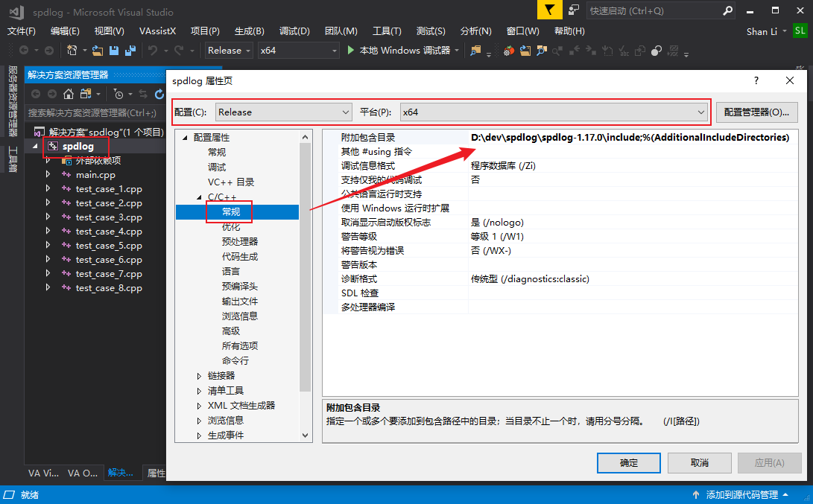Click the Save All toolbar icon
Screen dimensions: 813x504
coord(130,51)
